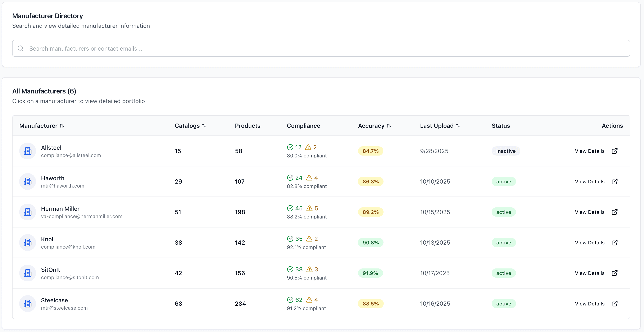Open the Steelcase manufacturer row name

coord(54,300)
